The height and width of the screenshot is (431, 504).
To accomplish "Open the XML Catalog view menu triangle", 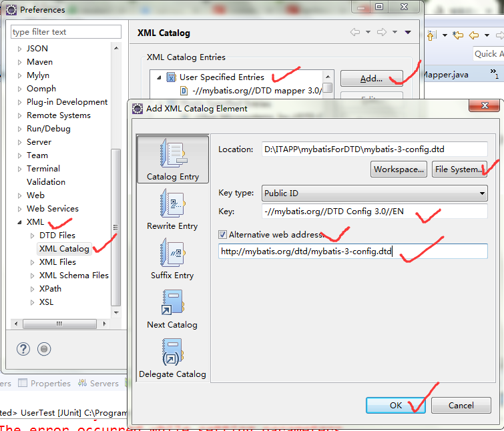I will pos(408,32).
